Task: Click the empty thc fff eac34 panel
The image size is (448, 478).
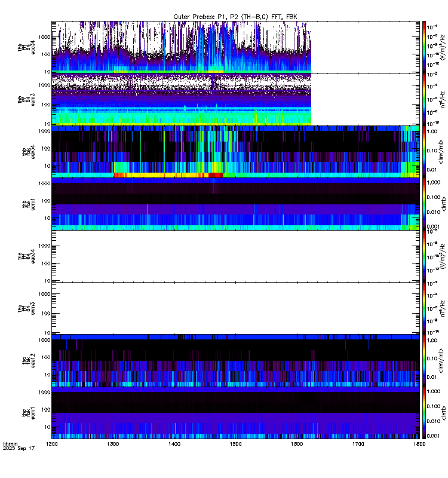Action: pyautogui.click(x=235, y=256)
